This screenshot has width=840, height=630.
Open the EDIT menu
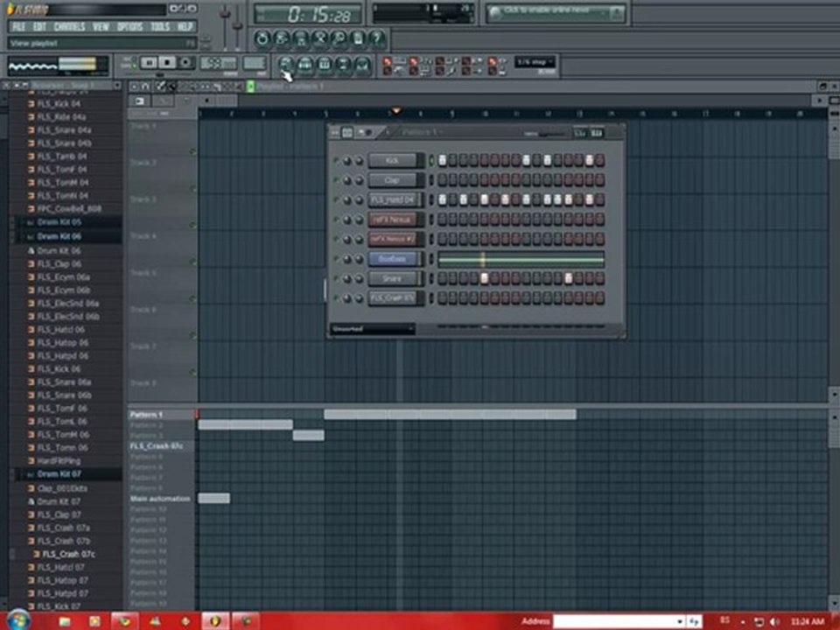(39, 26)
